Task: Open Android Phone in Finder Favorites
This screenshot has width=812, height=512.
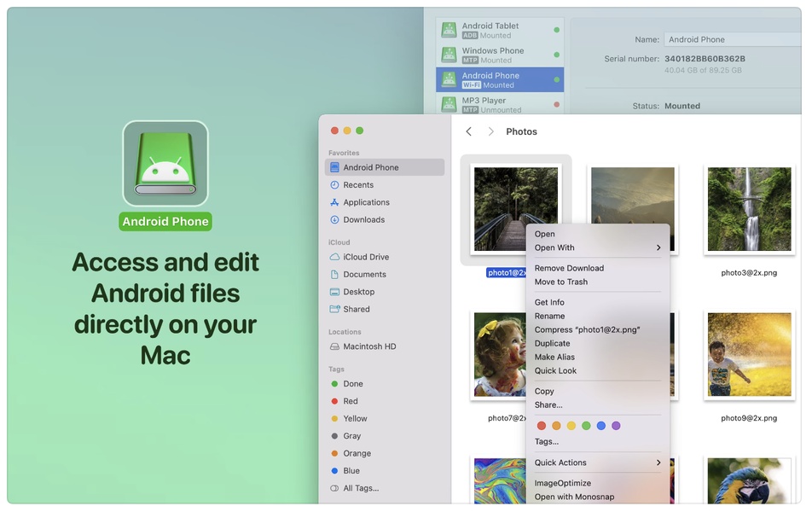Action: (384, 167)
